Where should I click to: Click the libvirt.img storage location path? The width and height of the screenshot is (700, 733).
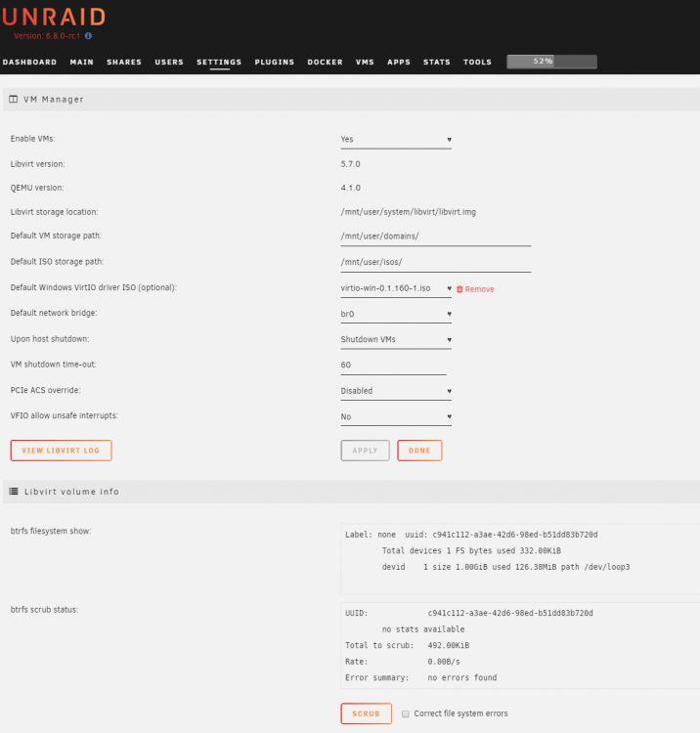point(409,212)
